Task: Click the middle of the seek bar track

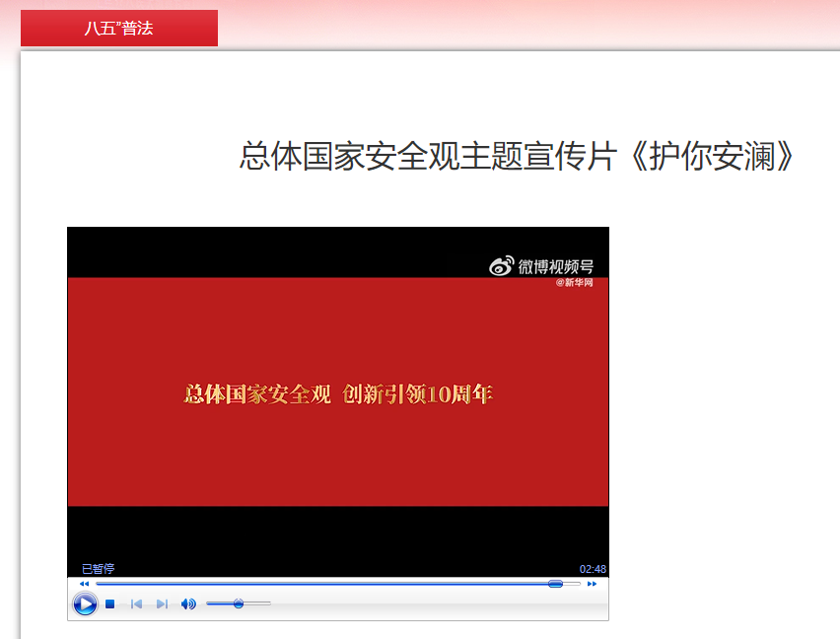Action: 338,584
